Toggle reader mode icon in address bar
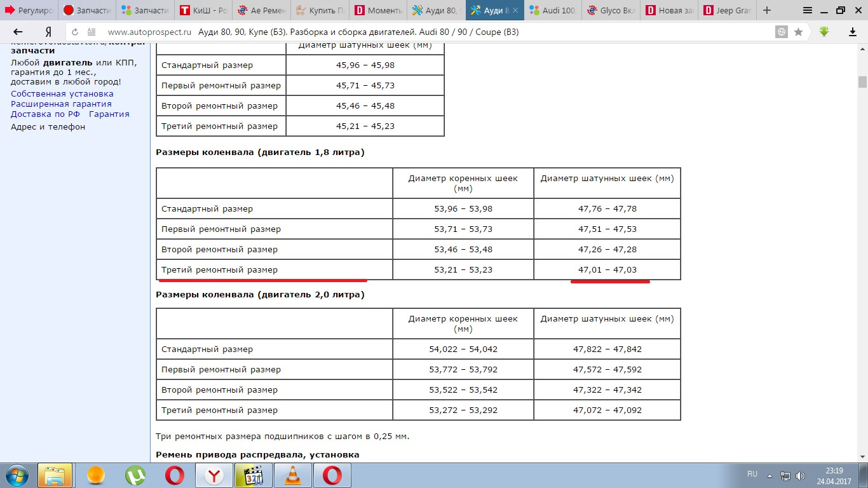 pos(92,32)
